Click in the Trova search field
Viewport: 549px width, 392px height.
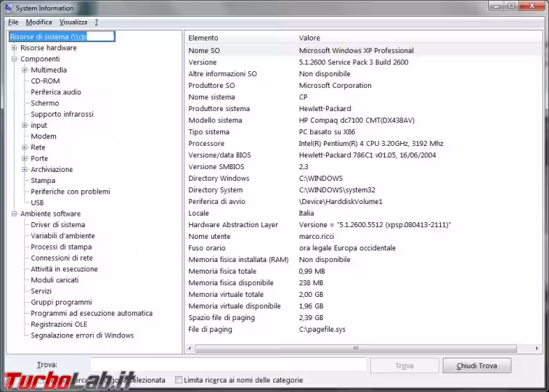(228, 365)
